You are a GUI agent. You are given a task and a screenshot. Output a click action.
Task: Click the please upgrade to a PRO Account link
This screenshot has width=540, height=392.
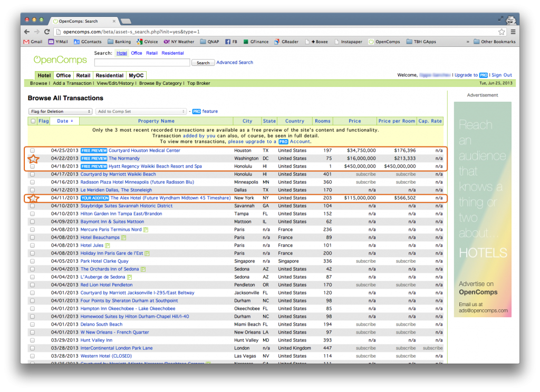coord(269,142)
